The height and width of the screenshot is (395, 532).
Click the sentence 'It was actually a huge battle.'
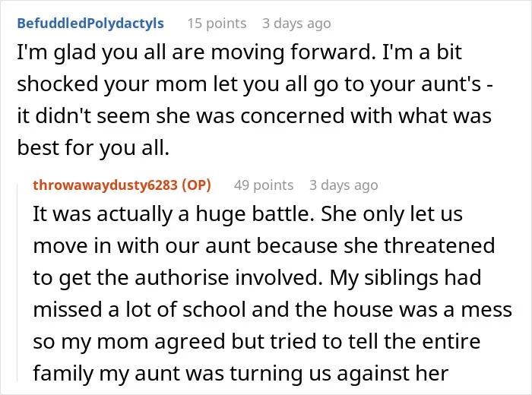pos(174,214)
